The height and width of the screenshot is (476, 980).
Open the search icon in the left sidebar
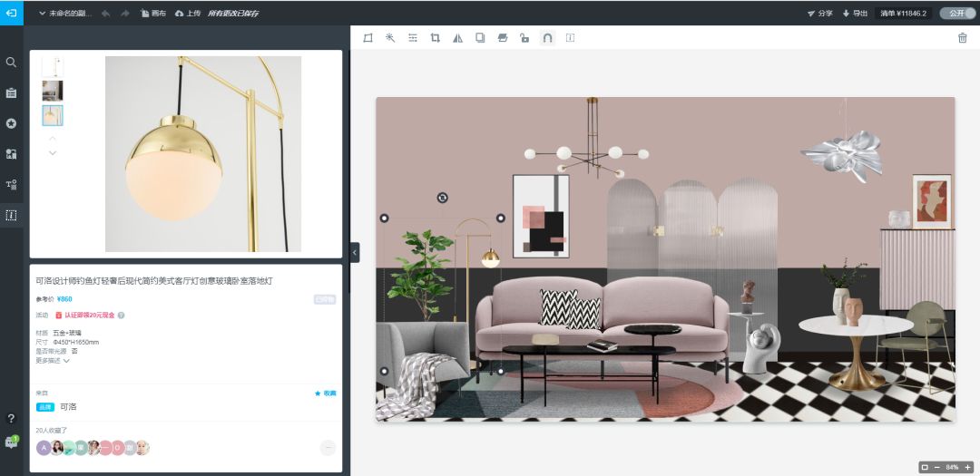coord(11,63)
